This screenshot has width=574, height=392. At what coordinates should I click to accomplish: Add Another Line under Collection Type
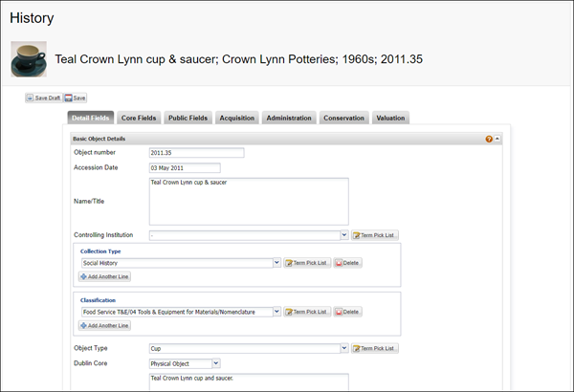(104, 276)
